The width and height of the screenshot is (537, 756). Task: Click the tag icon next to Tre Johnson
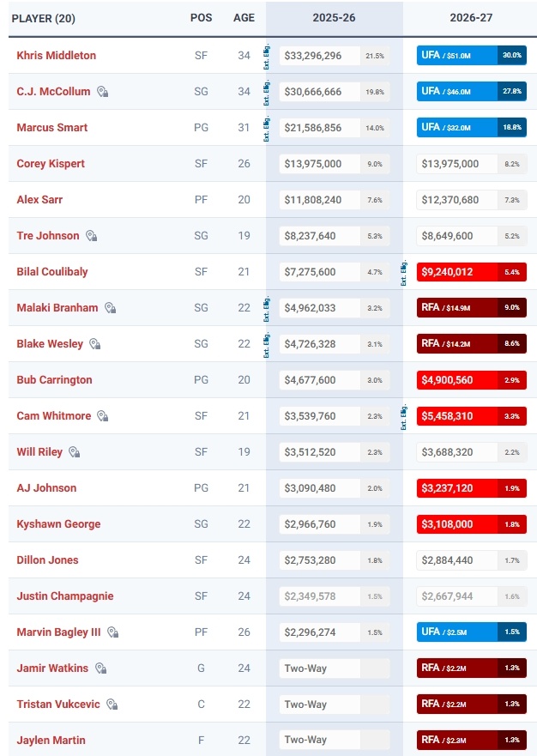click(x=91, y=236)
